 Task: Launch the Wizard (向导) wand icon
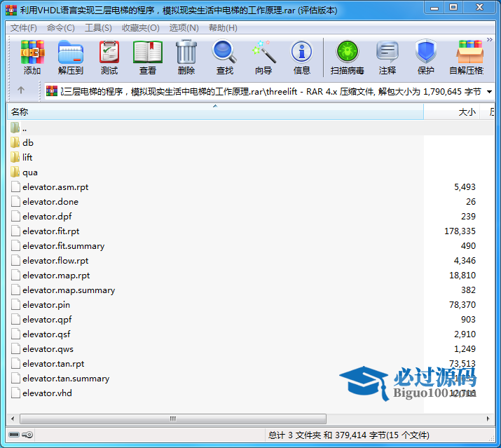pyautogui.click(x=263, y=51)
